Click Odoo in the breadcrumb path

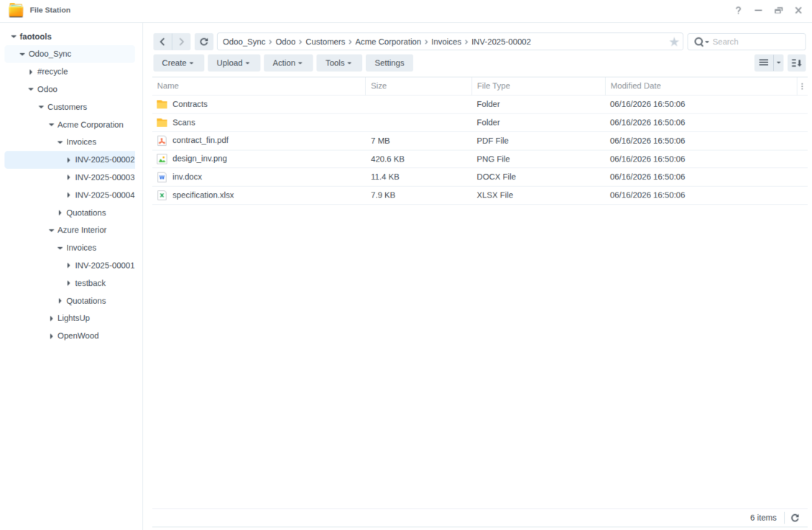(285, 42)
